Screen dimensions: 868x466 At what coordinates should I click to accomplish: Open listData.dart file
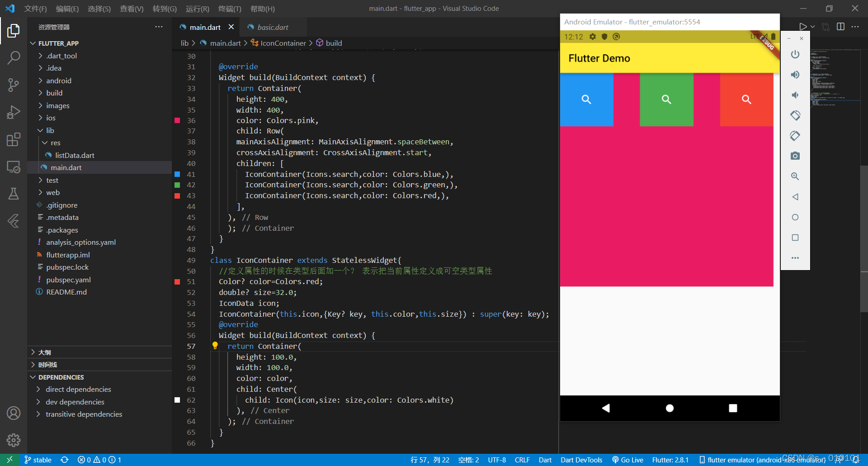(x=75, y=155)
